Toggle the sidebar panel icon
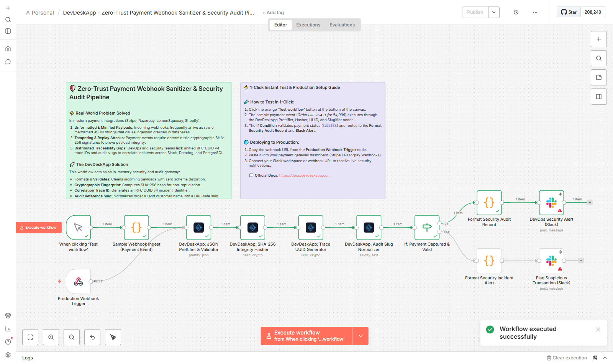This screenshot has width=613, height=364. 8,31
